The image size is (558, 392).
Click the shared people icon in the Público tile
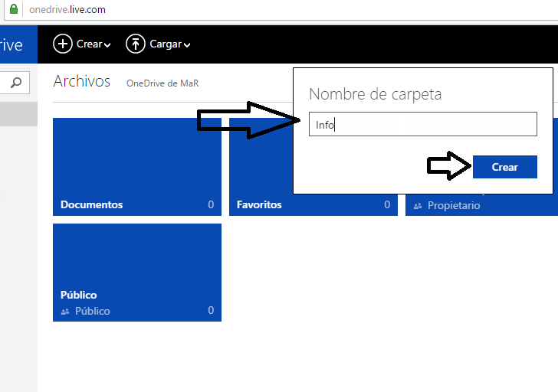pos(65,312)
